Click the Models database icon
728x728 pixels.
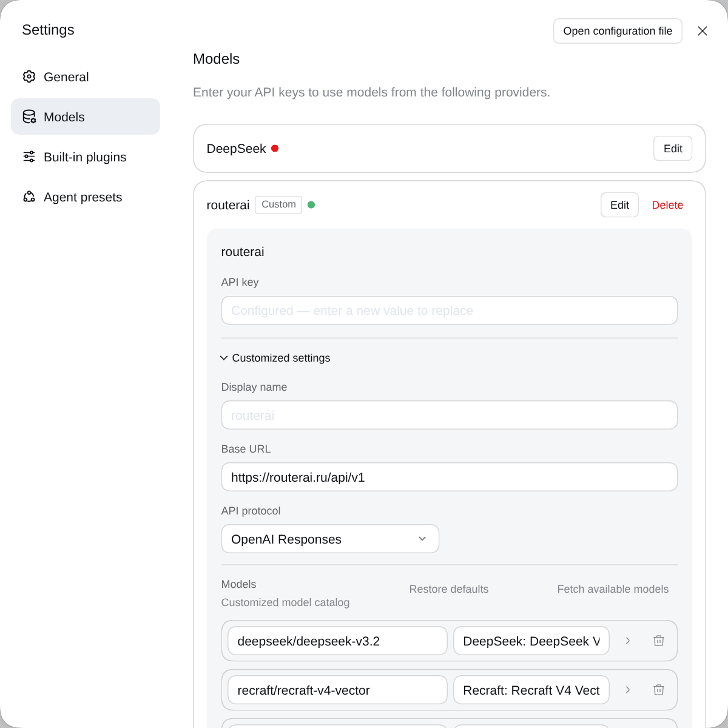tap(29, 116)
